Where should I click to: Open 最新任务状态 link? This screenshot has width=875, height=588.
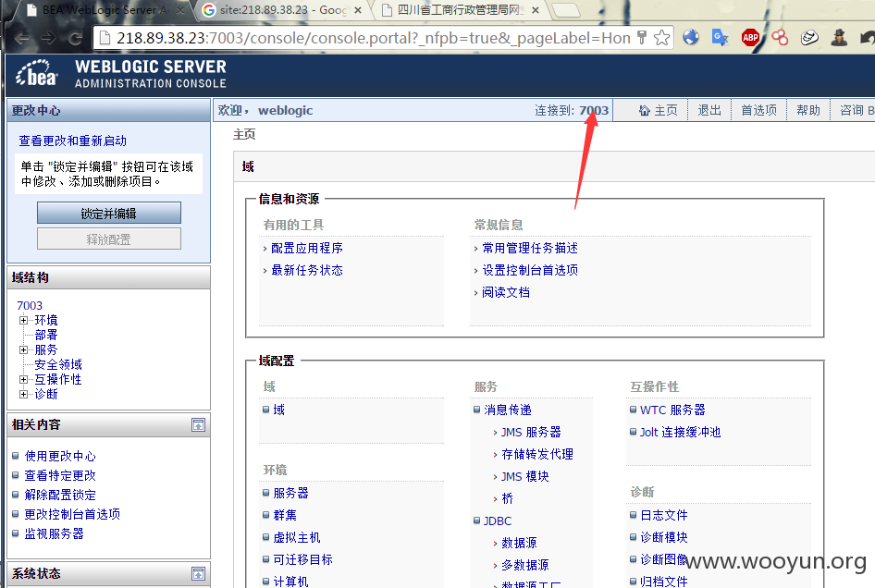tap(307, 271)
